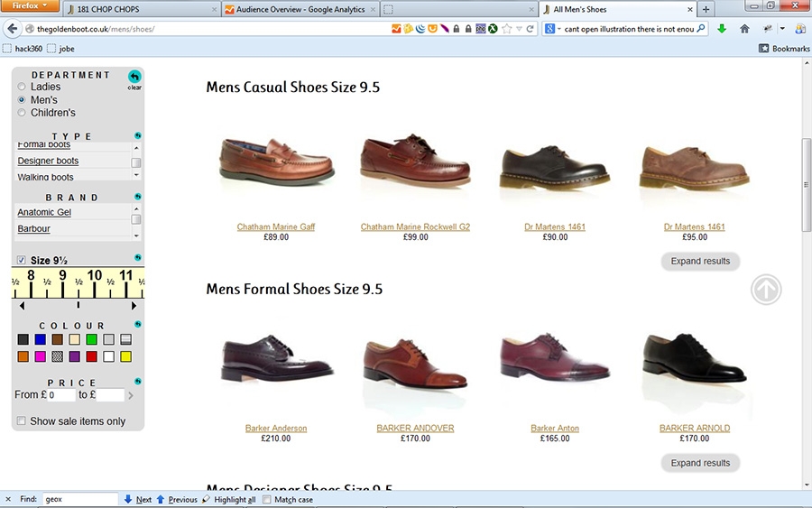The width and height of the screenshot is (812, 508).
Task: Open the Chatham Marine Gaff product link
Action: (276, 226)
